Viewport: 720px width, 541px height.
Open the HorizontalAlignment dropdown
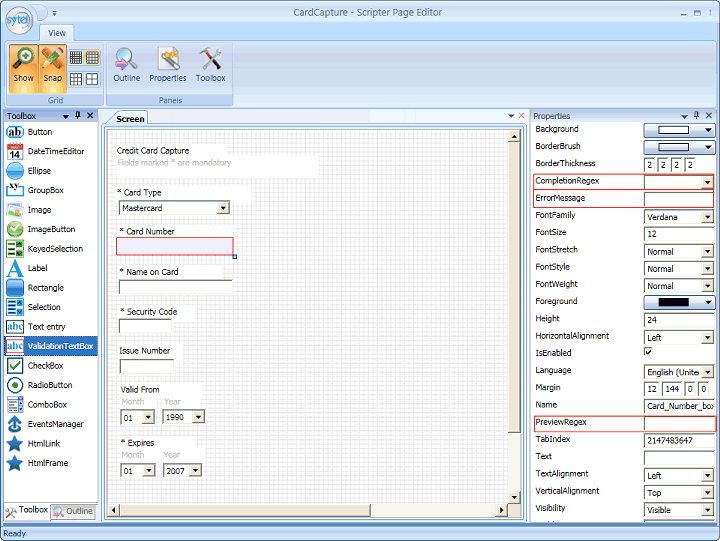(707, 338)
